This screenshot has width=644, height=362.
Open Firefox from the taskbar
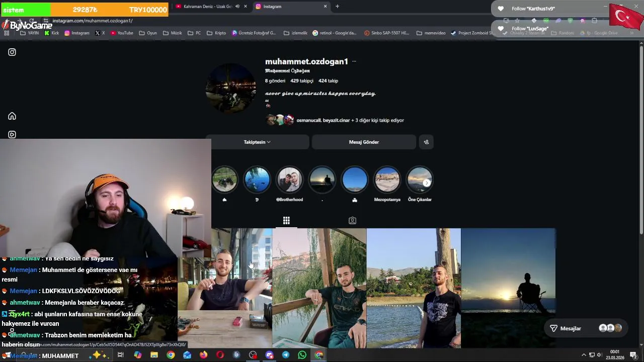[203, 355]
